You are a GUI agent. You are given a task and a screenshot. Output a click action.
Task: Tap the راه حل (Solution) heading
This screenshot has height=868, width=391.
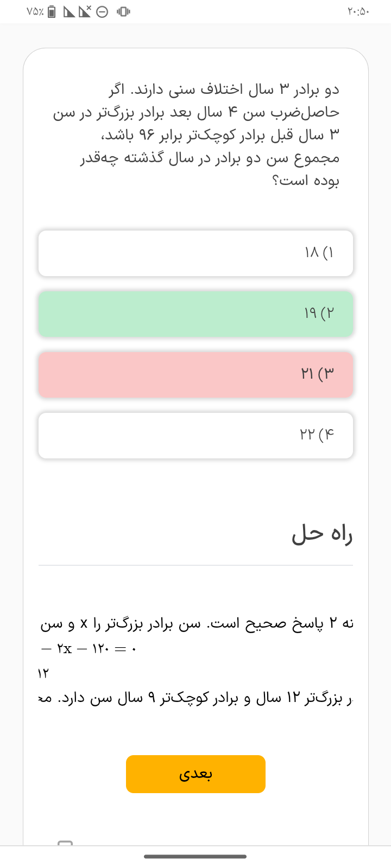click(x=322, y=534)
